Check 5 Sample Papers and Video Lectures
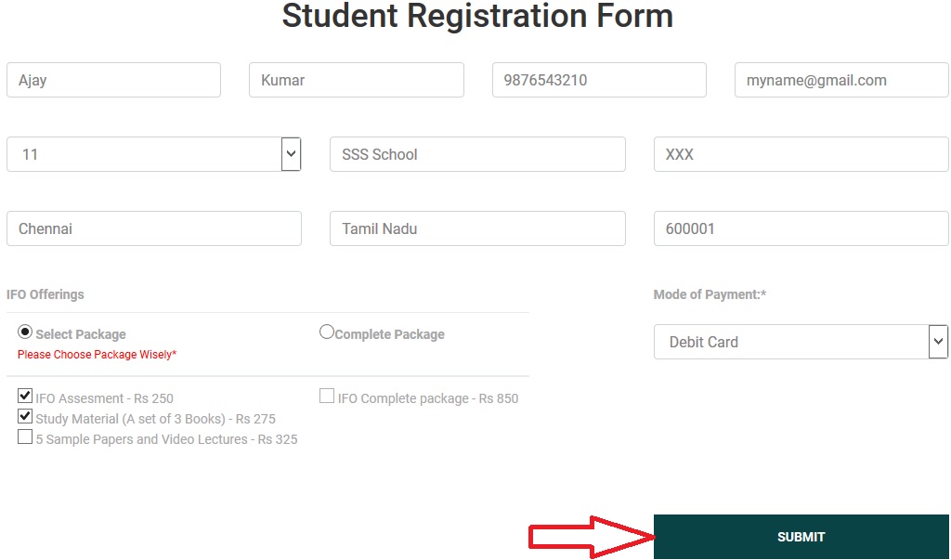This screenshot has height=560, width=951. (x=25, y=437)
